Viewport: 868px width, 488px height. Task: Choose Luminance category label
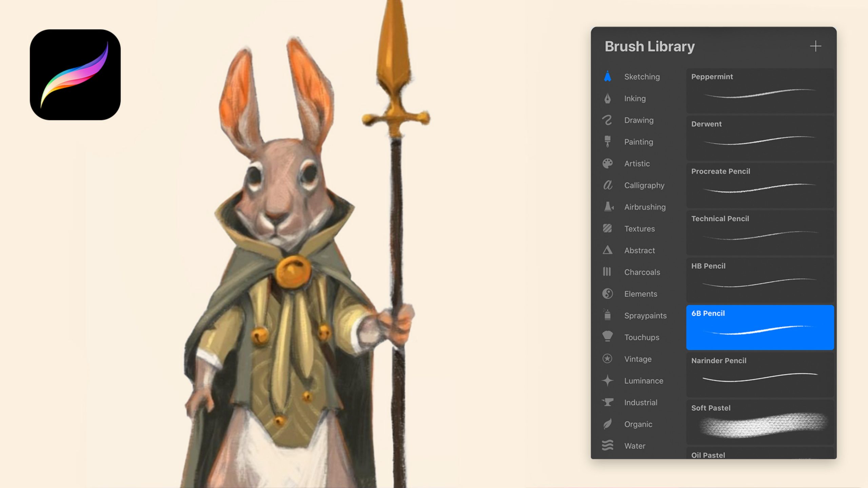(644, 381)
